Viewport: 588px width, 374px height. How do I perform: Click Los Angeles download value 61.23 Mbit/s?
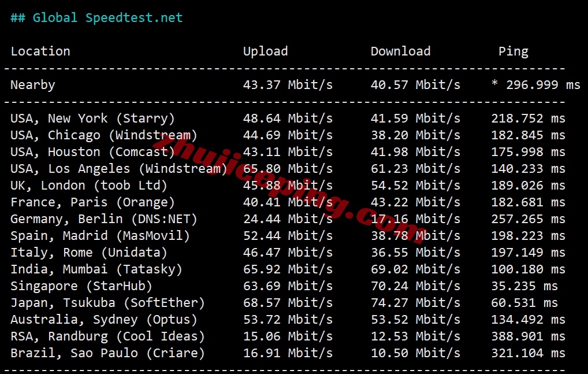tap(415, 169)
